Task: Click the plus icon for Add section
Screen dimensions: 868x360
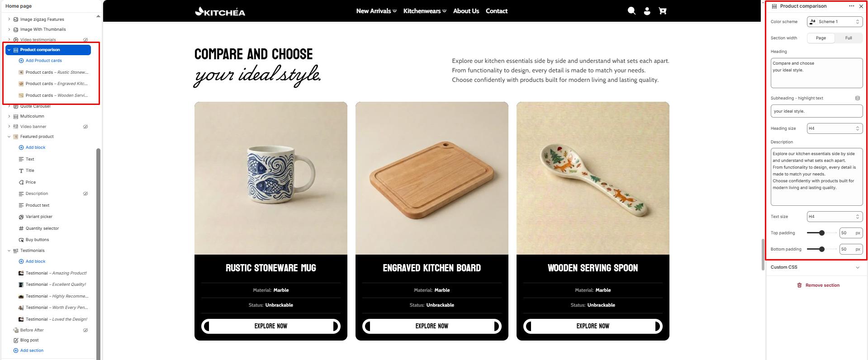Action: point(16,351)
